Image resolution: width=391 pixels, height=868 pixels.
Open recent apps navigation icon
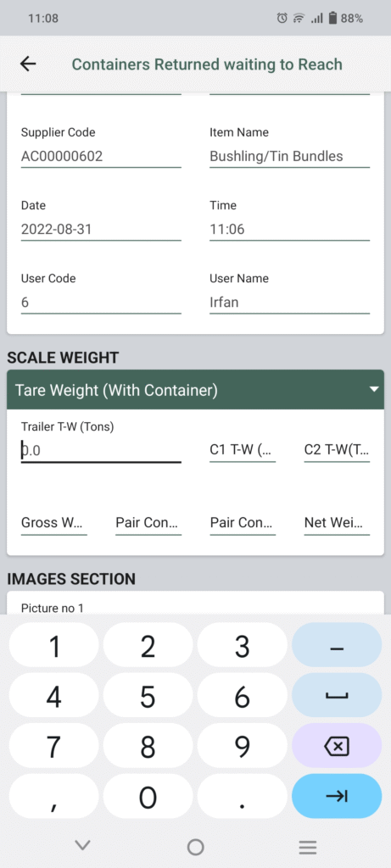(308, 847)
